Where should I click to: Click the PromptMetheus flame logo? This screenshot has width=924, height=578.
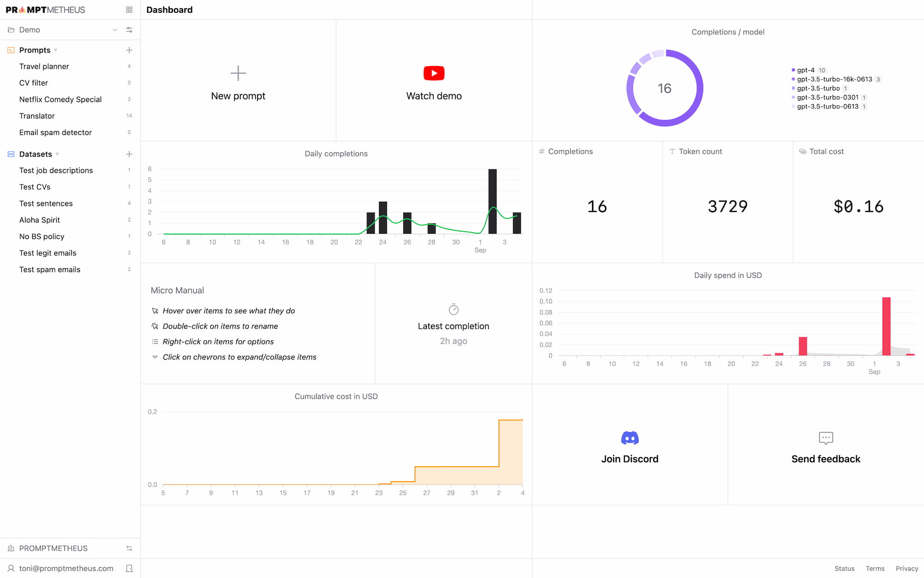click(x=25, y=9)
